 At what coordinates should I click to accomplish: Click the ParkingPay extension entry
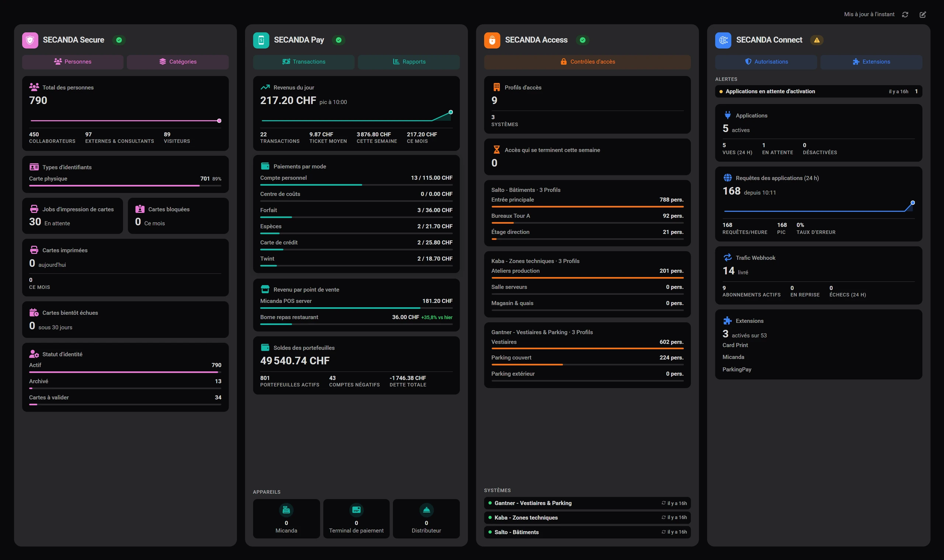[736, 369]
